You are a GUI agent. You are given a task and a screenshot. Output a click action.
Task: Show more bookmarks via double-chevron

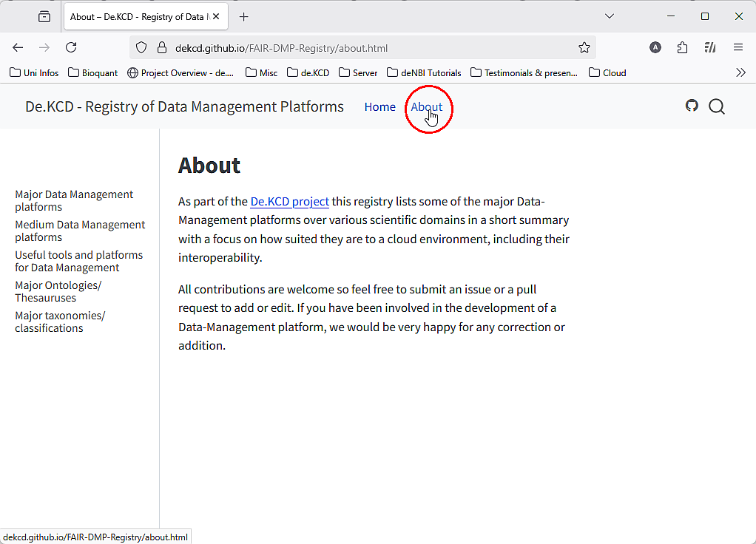[x=740, y=72]
